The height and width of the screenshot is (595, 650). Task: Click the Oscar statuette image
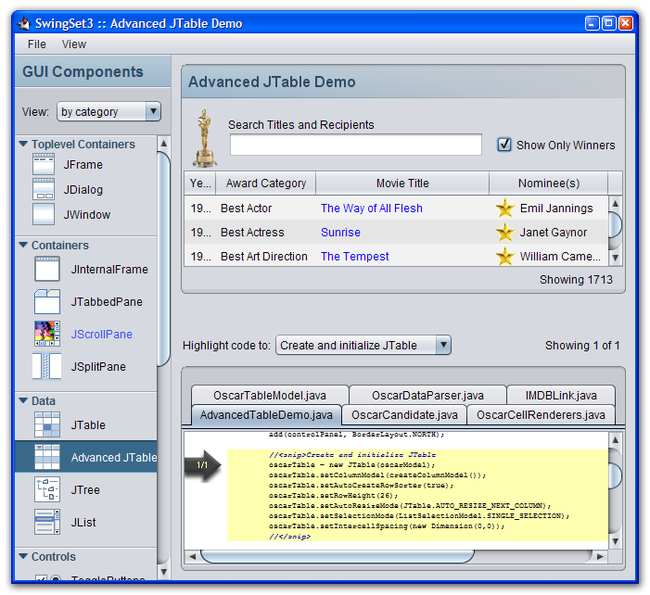[204, 138]
